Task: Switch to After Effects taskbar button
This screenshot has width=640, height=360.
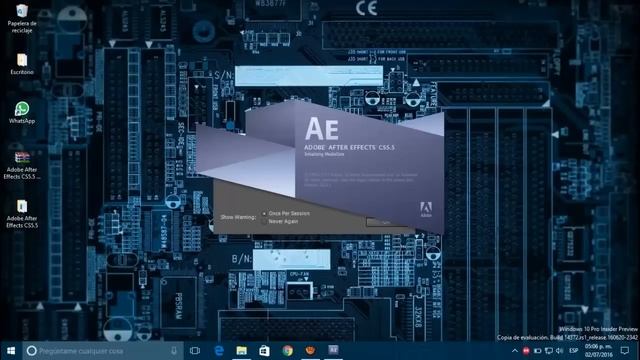Action: click(x=333, y=350)
